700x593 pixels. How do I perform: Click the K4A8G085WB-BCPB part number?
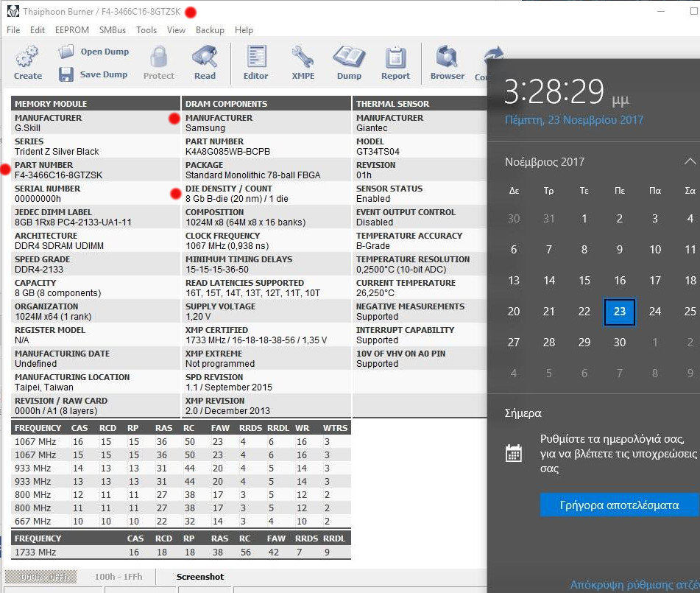[x=227, y=152]
